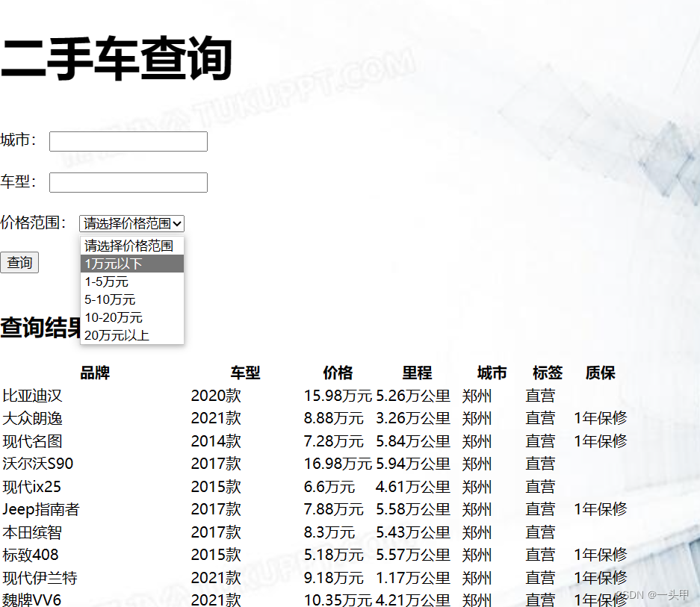The height and width of the screenshot is (607, 700).
Task: Click the 2014款 model year cell
Action: point(216,441)
